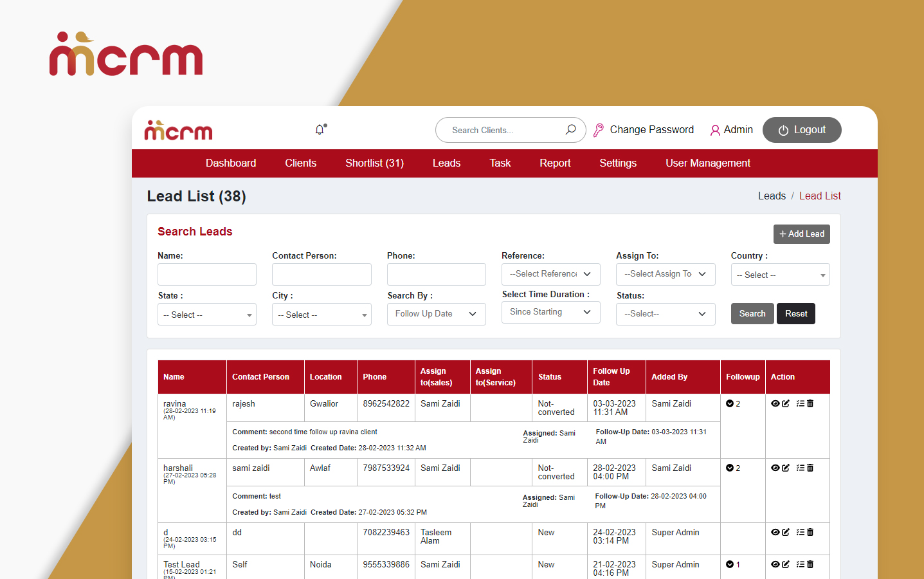View ravina lead details via eye icon
The width and height of the screenshot is (924, 579).
(775, 403)
